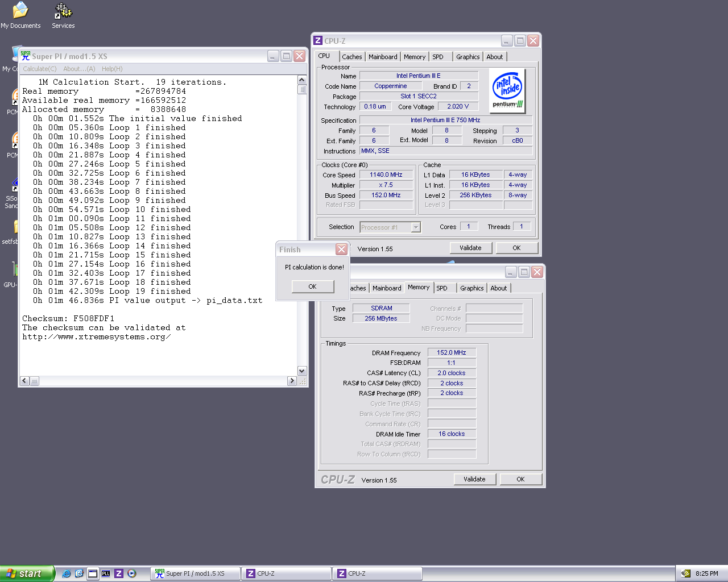Confirm the PI calculation done dialog with OK
The image size is (728, 582).
point(312,286)
